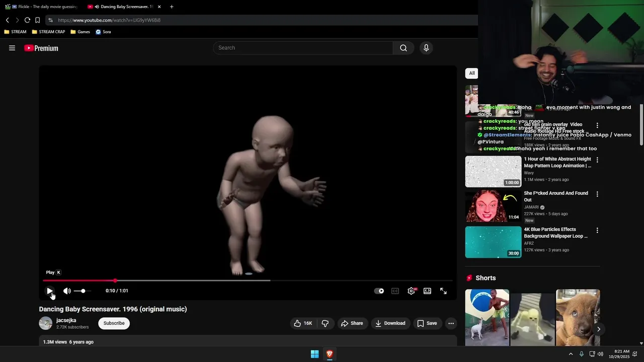The width and height of the screenshot is (644, 362).
Task: Bookmark this page icon
Action: [x=37, y=20]
